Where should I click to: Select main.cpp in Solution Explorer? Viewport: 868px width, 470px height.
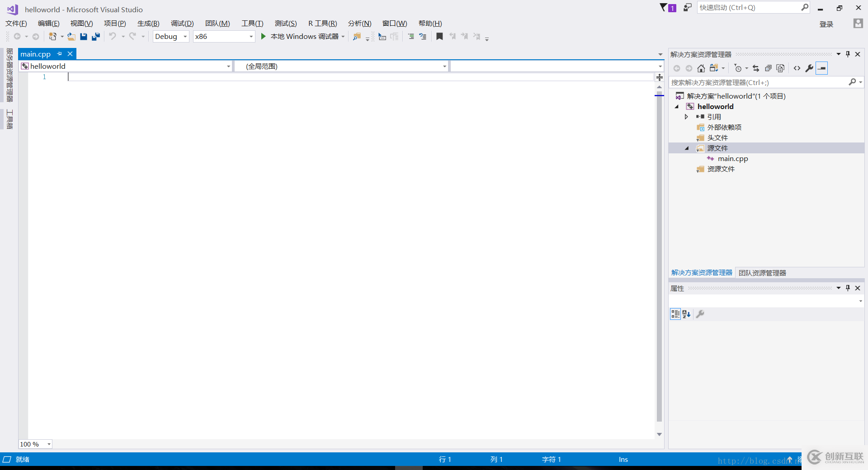pos(733,159)
